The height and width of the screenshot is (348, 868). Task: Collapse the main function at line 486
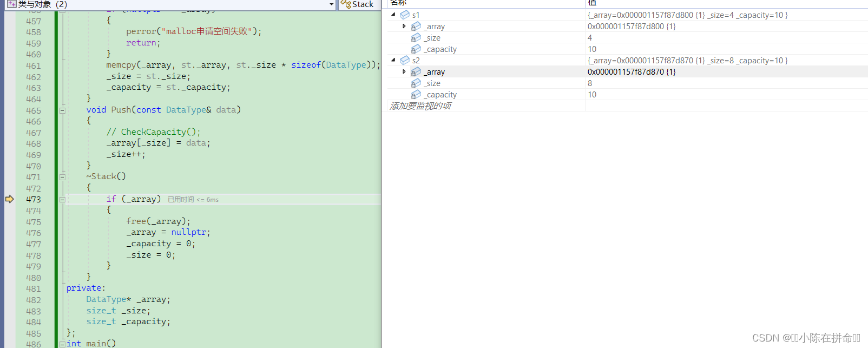[62, 344]
